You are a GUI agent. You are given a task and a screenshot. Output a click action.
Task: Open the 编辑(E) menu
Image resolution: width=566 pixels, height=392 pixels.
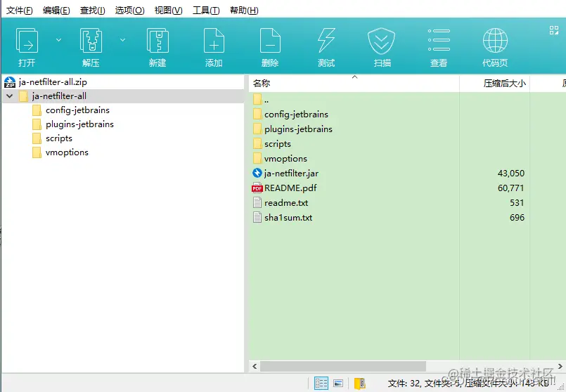(56, 10)
